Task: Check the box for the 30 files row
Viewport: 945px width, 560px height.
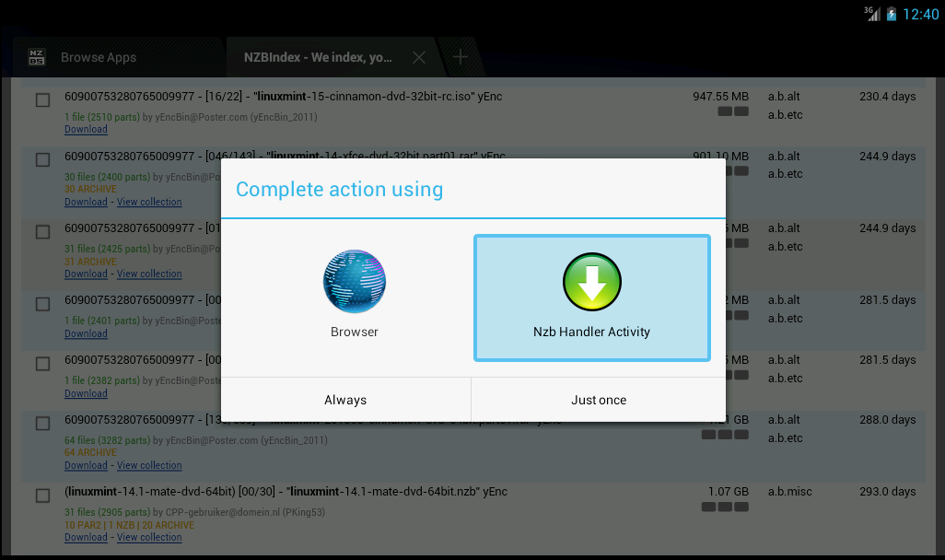Action: pyautogui.click(x=42, y=159)
